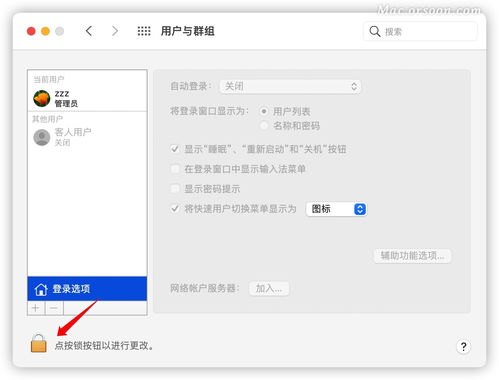499x380 pixels.
Task: Click the minus button to remove a user
Action: [54, 308]
